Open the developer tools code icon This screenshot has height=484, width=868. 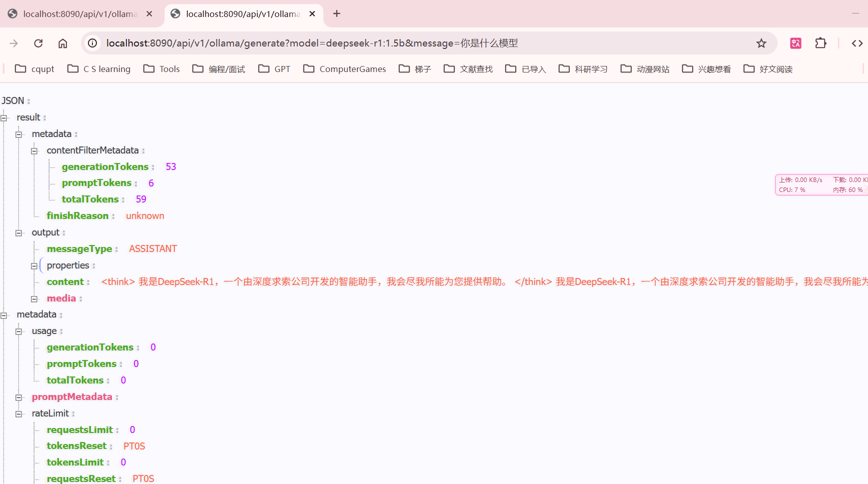[x=857, y=43]
